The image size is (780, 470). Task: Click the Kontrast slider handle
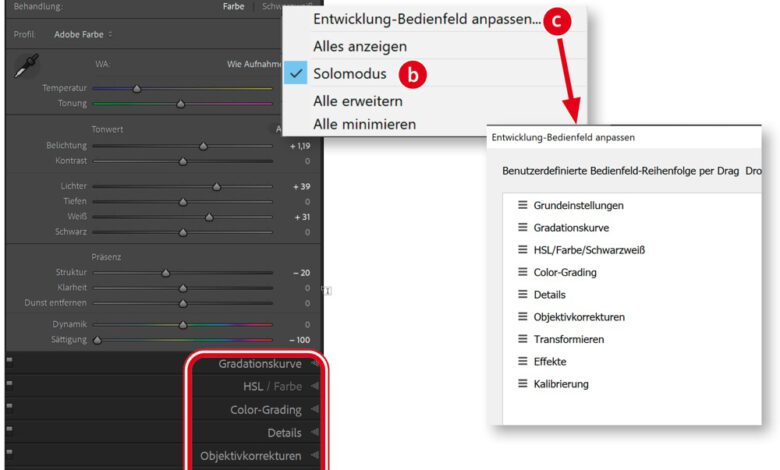point(183,162)
